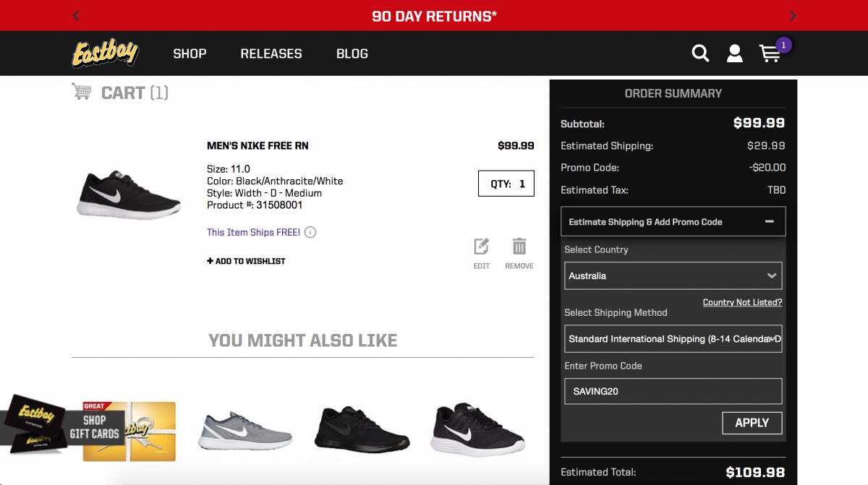Click the promo code input field
The height and width of the screenshot is (485, 868).
pyautogui.click(x=673, y=391)
